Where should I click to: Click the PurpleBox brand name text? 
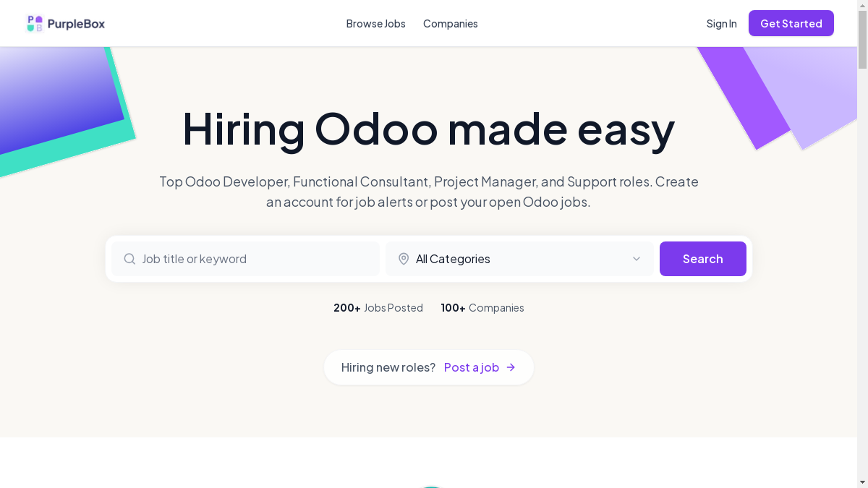click(x=76, y=24)
